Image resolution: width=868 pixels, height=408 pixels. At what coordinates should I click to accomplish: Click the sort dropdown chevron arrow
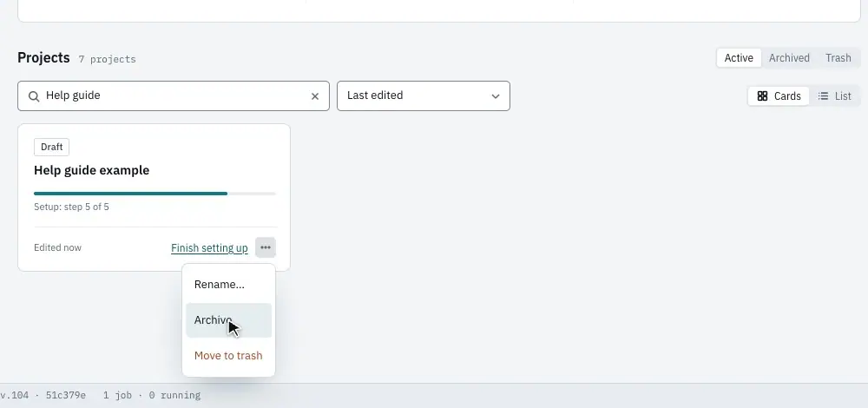tap(496, 96)
